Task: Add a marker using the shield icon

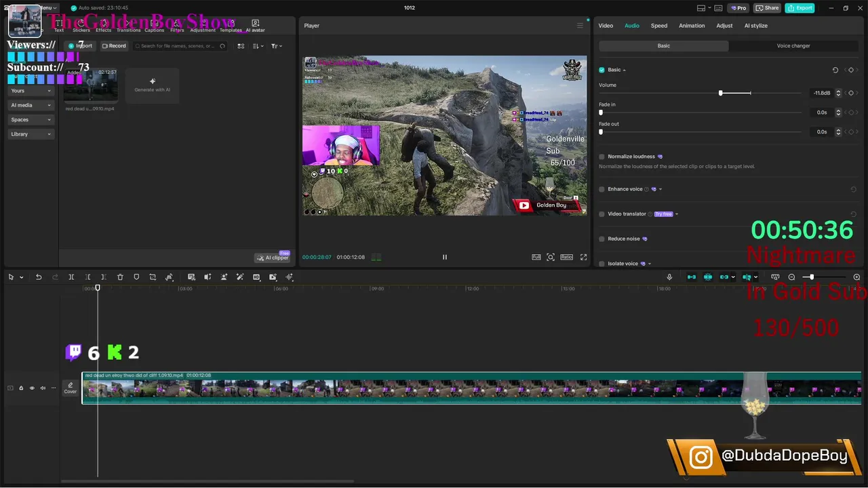Action: 136,277
